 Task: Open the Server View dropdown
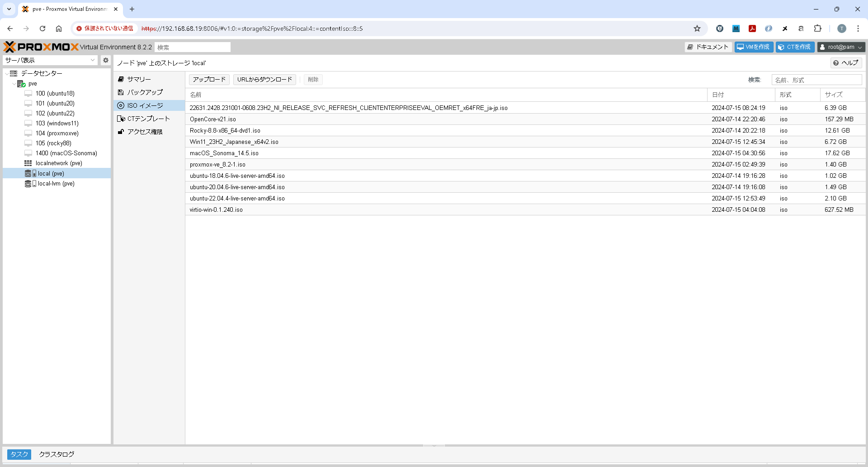(x=50, y=60)
